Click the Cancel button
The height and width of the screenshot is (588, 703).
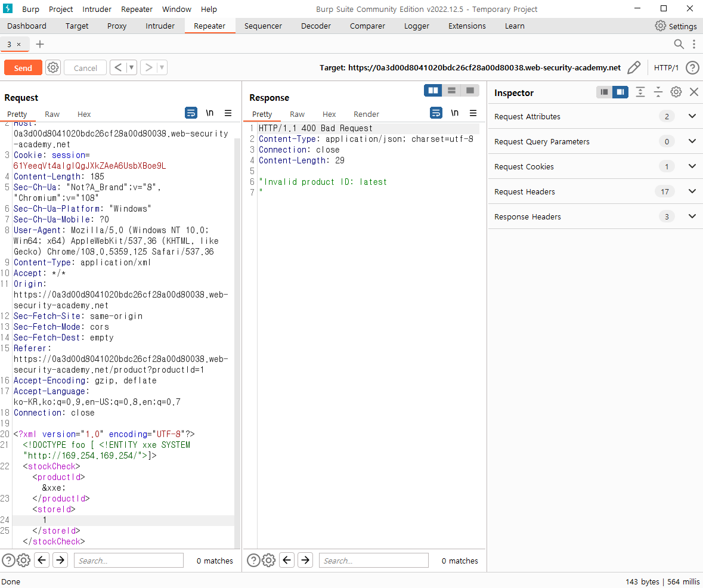[85, 68]
